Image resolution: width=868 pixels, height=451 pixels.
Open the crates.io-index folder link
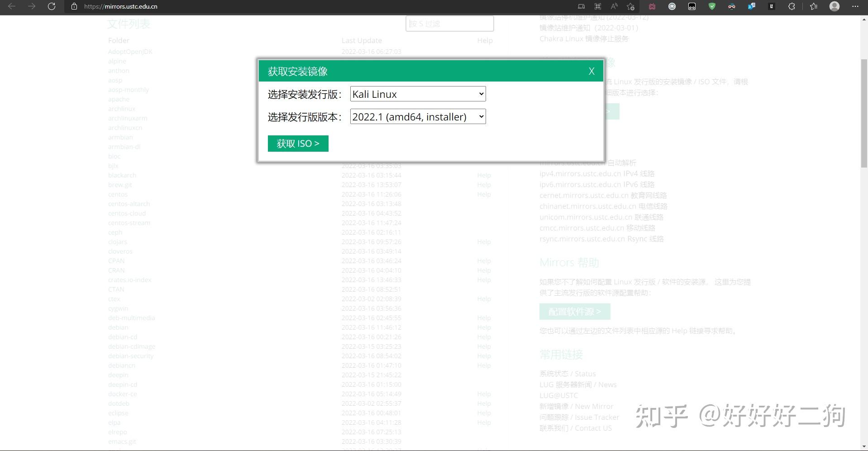coord(130,280)
